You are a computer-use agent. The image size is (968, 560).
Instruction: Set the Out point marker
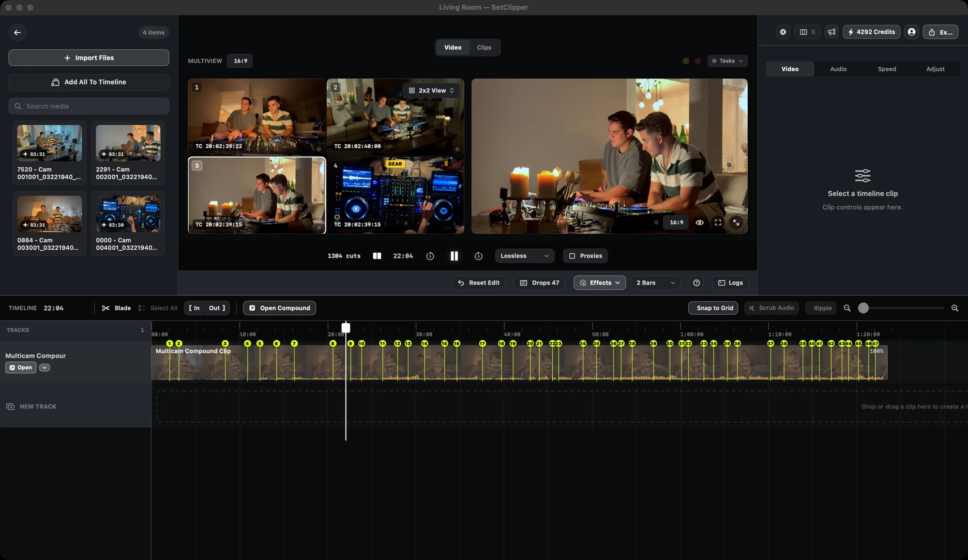coord(217,308)
